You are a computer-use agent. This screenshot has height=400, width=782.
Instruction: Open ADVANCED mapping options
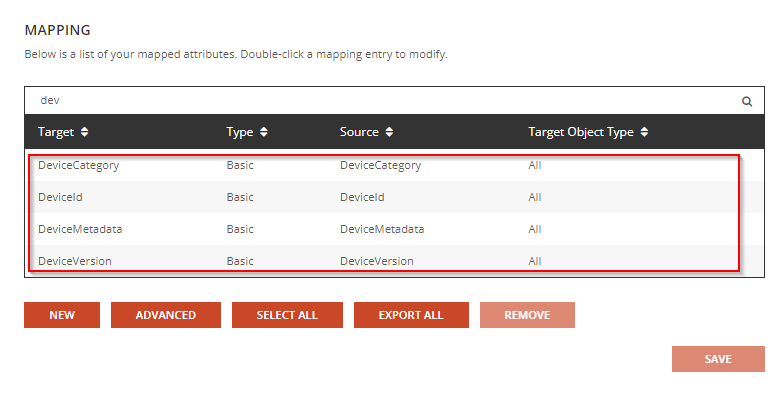coord(166,315)
